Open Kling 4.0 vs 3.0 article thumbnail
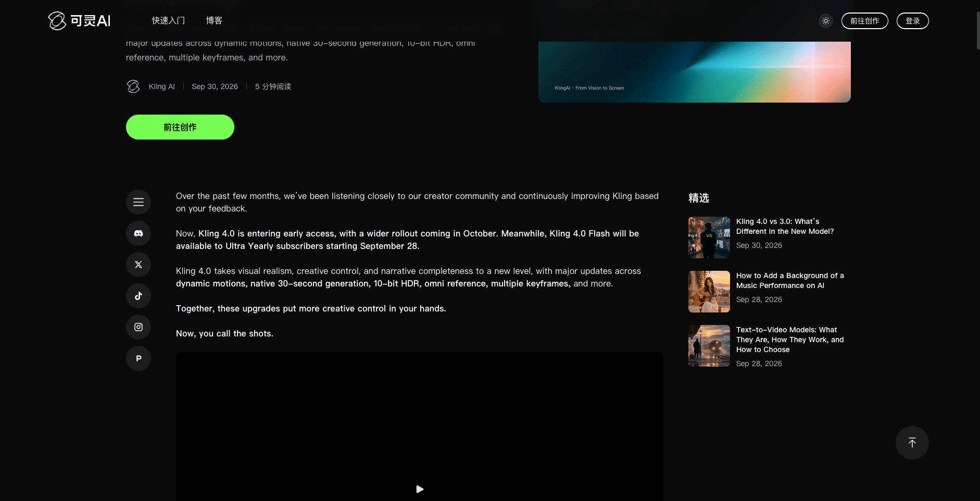This screenshot has height=501, width=980. 709,237
